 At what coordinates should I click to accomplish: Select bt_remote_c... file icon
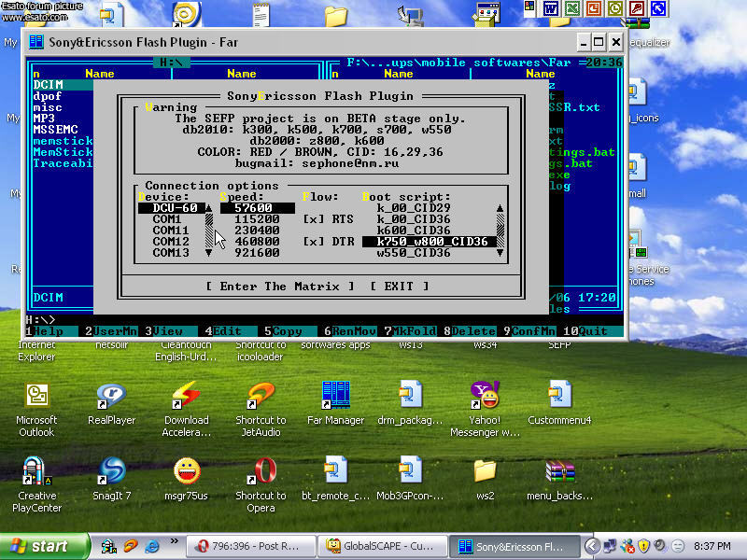pyautogui.click(x=336, y=478)
